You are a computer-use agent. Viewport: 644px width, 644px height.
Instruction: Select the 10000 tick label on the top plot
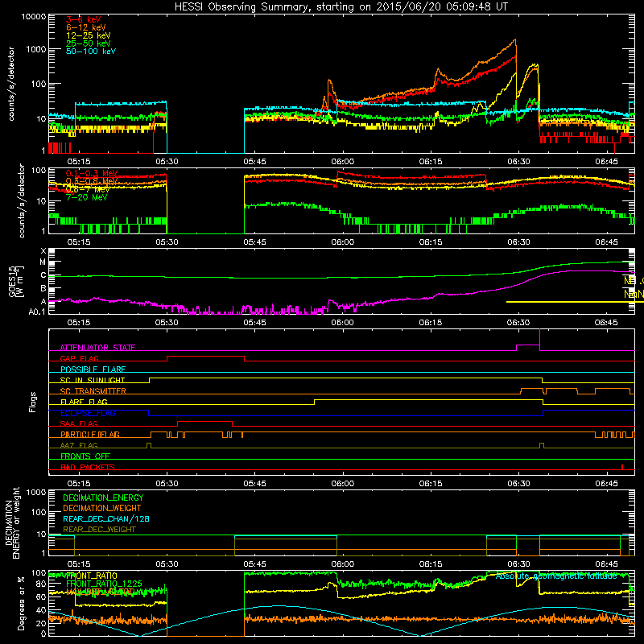34,17
